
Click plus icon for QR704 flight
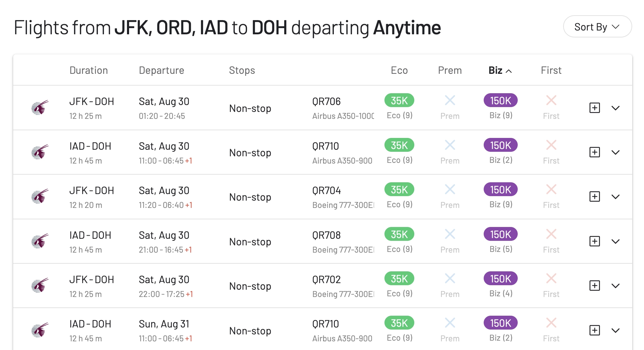point(595,197)
